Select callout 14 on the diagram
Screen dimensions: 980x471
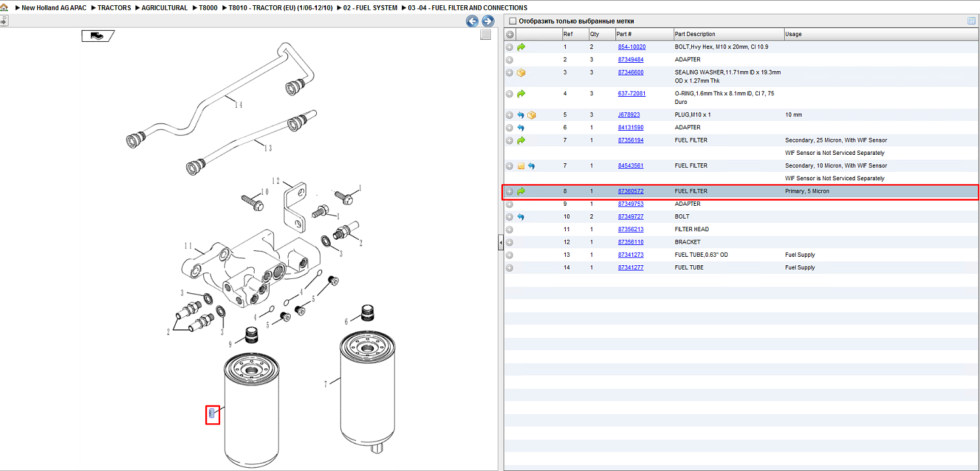pos(238,105)
